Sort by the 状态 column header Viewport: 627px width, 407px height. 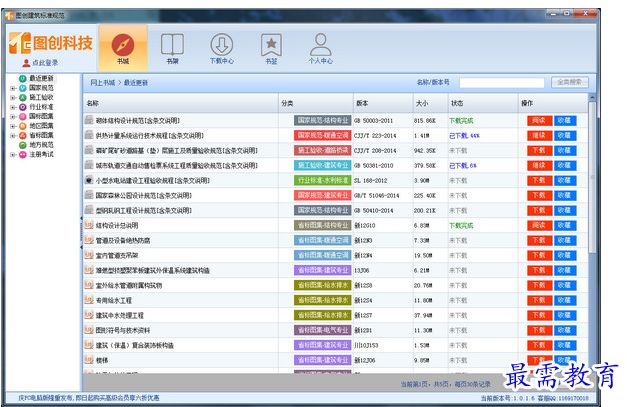[x=483, y=103]
